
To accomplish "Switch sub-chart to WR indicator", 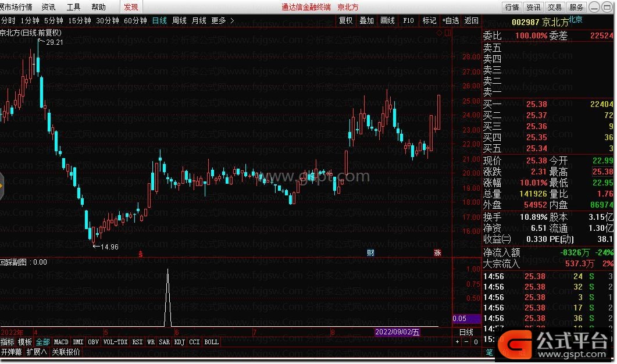I will pyautogui.click(x=151, y=342).
